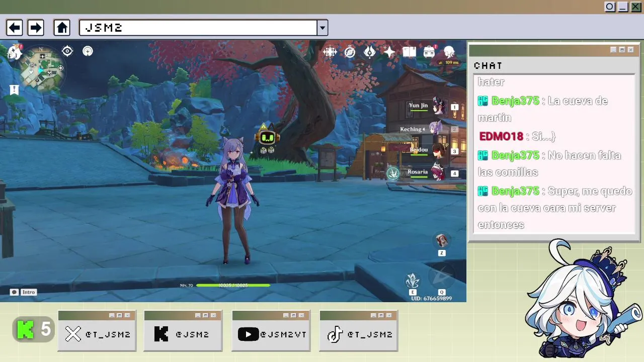Click the circle button in top-right title bar
The width and height of the screenshot is (644, 362).
(610, 7)
